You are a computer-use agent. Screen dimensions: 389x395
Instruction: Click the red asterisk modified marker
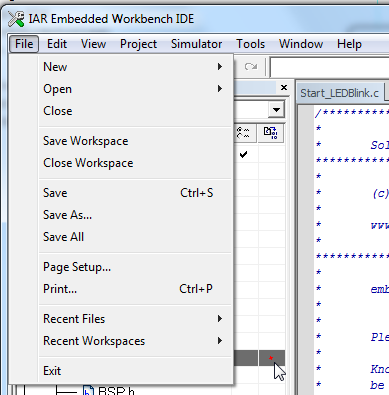[x=271, y=358]
